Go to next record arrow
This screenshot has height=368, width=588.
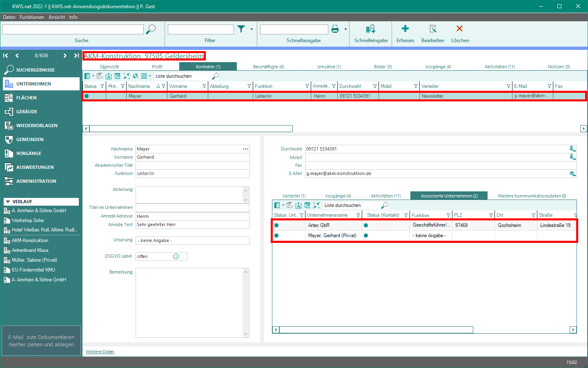point(65,56)
